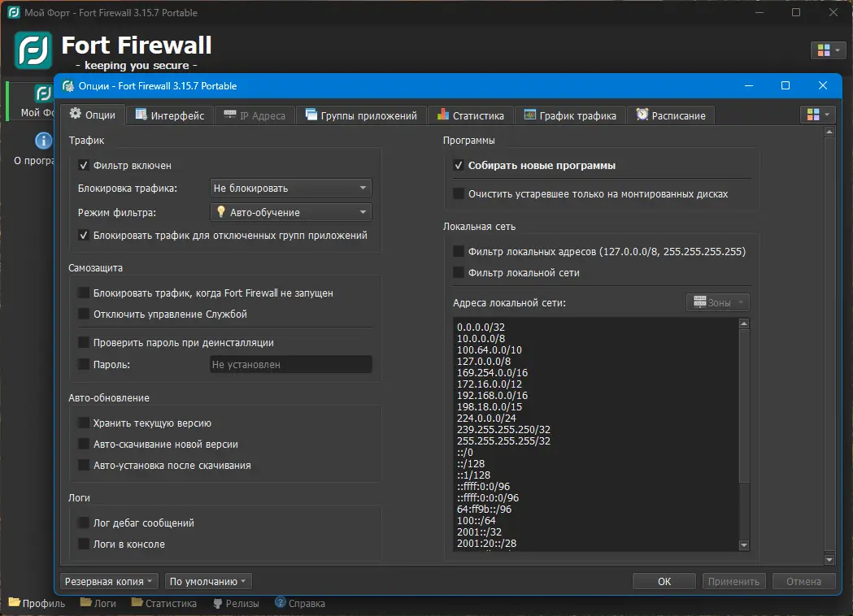The image size is (853, 616).
Task: Enable Логи в консоле checkbox
Action: 83,544
